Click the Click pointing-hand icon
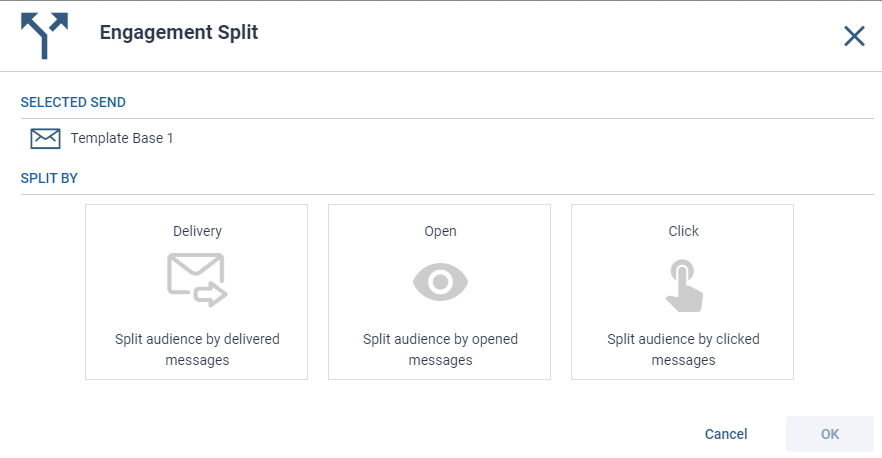The height and width of the screenshot is (458, 882). (x=684, y=285)
